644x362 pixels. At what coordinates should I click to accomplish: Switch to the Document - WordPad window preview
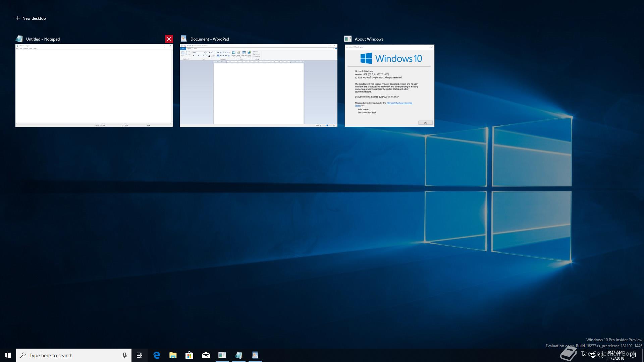click(x=259, y=85)
